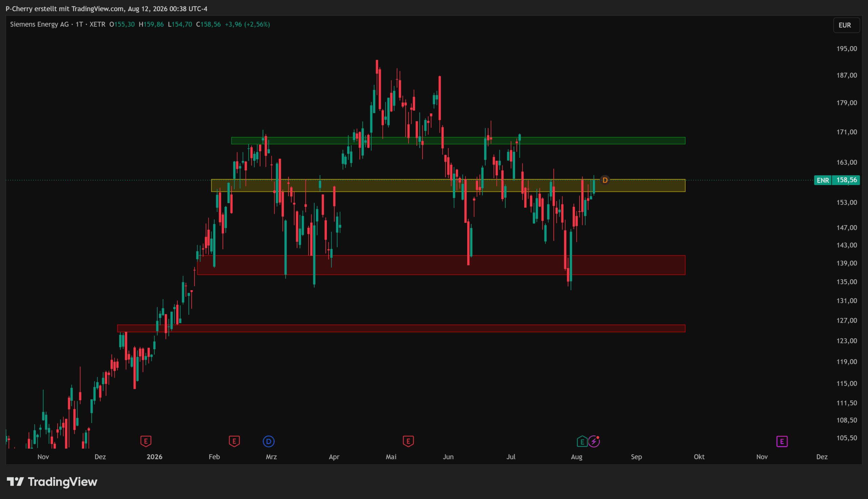
Task: Click the TradingView logo
Action: click(x=52, y=481)
